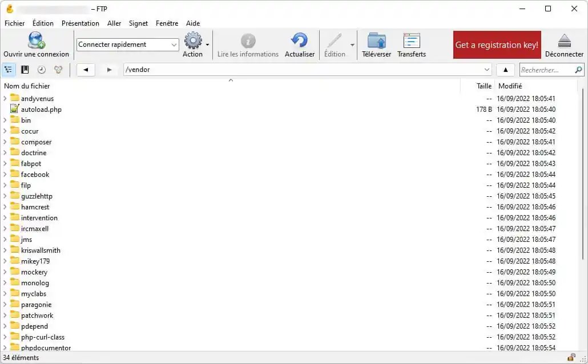Select the intervention folder row
The image size is (588, 364).
click(289, 218)
